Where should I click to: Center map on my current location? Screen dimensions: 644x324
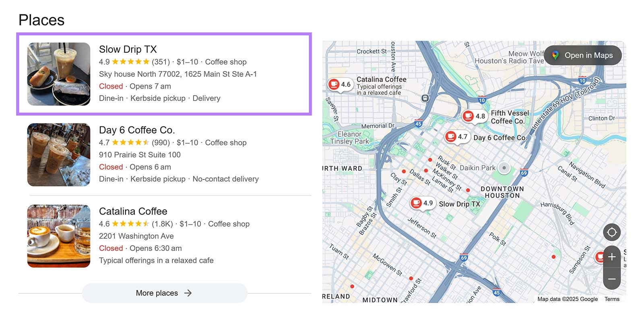tap(611, 232)
